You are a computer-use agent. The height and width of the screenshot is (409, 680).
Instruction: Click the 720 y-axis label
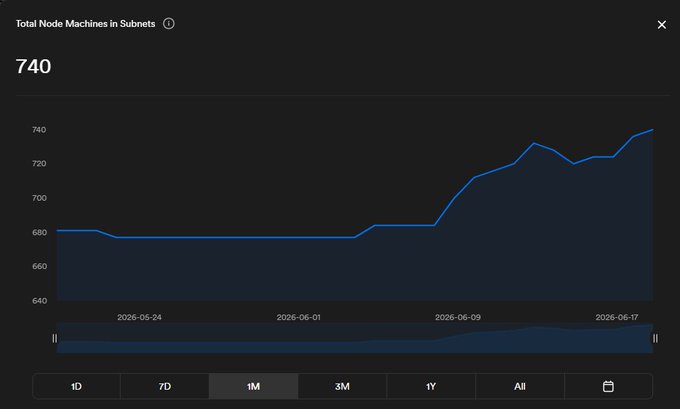tap(39, 164)
